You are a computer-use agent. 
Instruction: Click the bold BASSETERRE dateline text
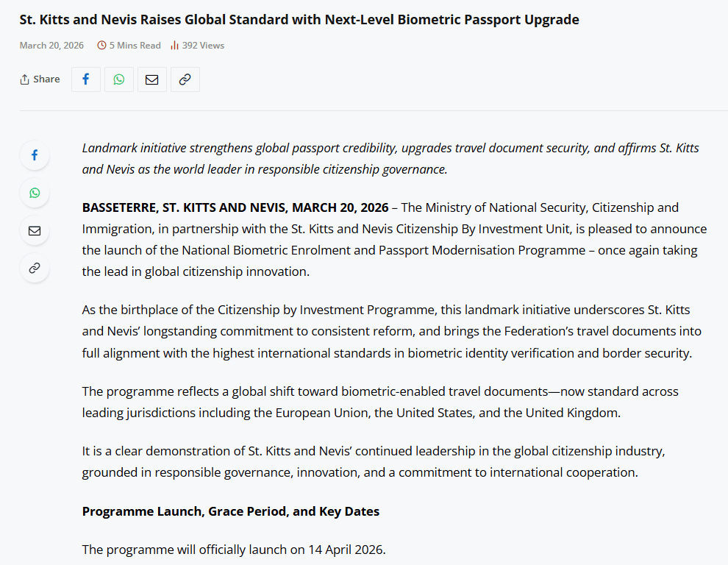click(236, 207)
